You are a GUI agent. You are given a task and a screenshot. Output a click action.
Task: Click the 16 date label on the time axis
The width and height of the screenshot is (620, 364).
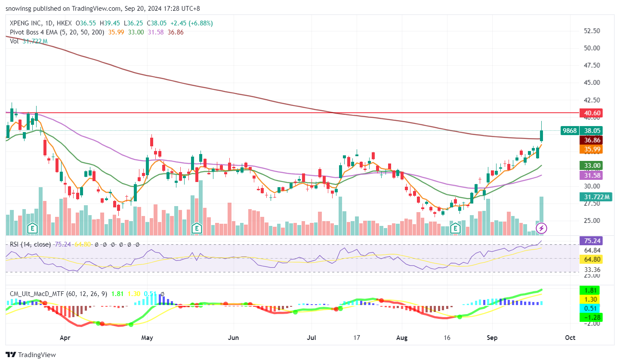(x=447, y=338)
